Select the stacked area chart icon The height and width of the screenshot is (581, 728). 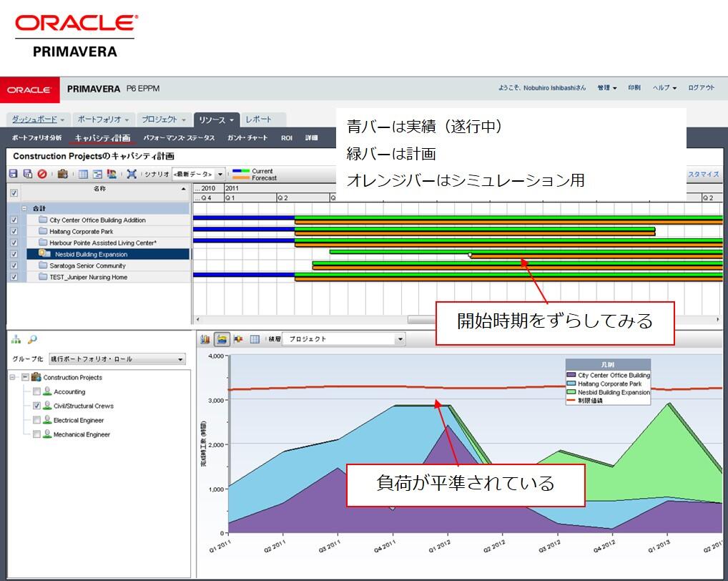[222, 339]
